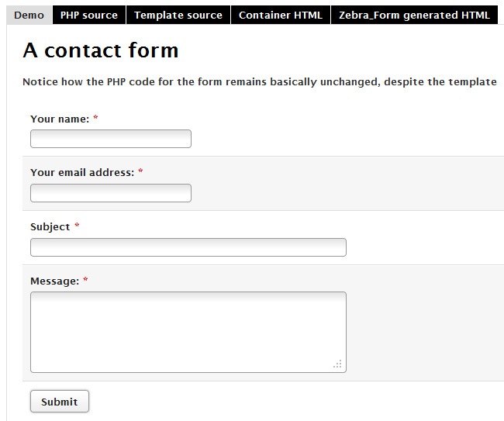The image size is (504, 421).
Task: View the Zebra_Form generated HTML tab
Action: tap(414, 15)
